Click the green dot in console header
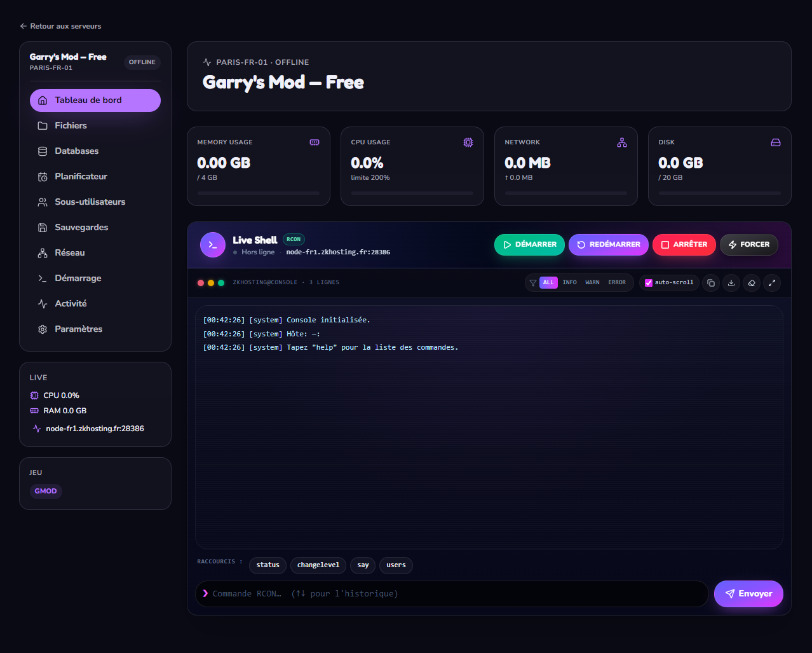The height and width of the screenshot is (653, 812). point(221,283)
